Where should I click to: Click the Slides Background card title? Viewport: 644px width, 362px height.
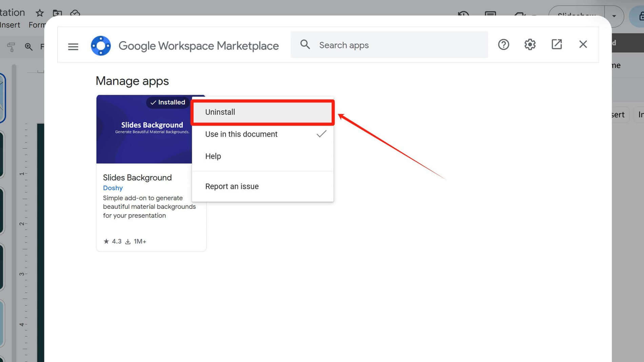click(137, 178)
